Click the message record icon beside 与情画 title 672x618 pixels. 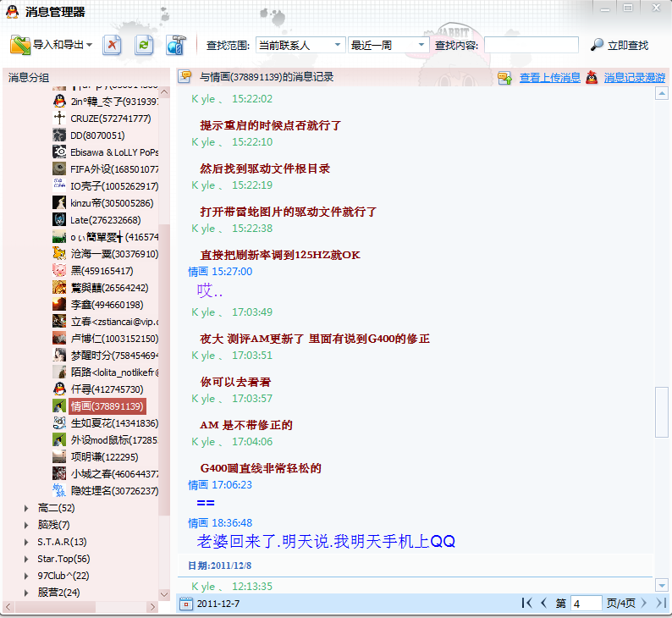185,76
